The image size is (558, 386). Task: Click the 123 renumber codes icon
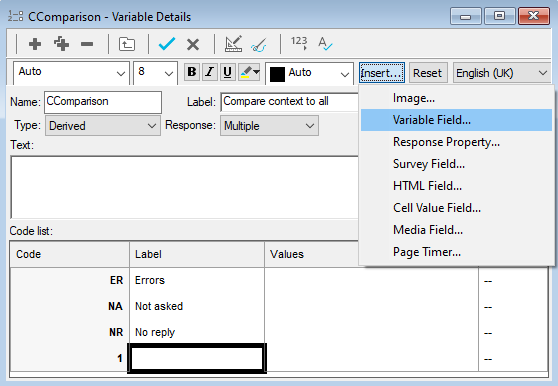299,43
